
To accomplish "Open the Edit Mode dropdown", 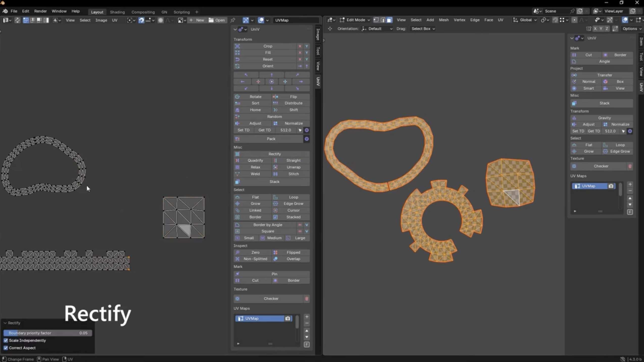I will click(355, 20).
